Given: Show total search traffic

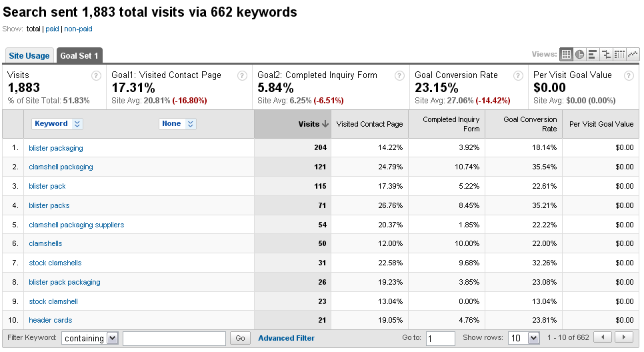Looking at the screenshot, I should (33, 29).
